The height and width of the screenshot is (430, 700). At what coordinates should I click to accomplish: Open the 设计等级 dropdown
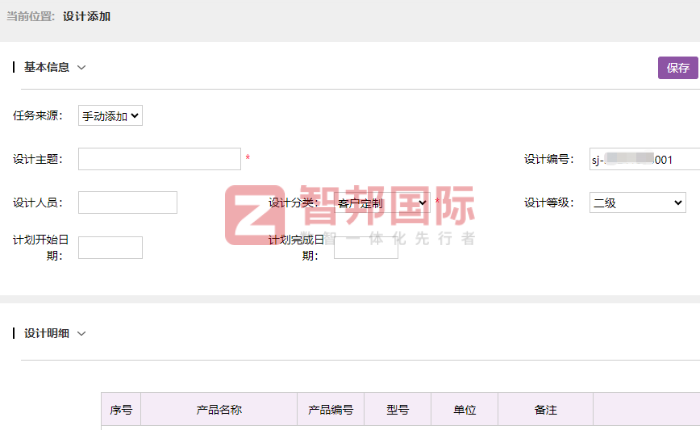click(x=637, y=203)
